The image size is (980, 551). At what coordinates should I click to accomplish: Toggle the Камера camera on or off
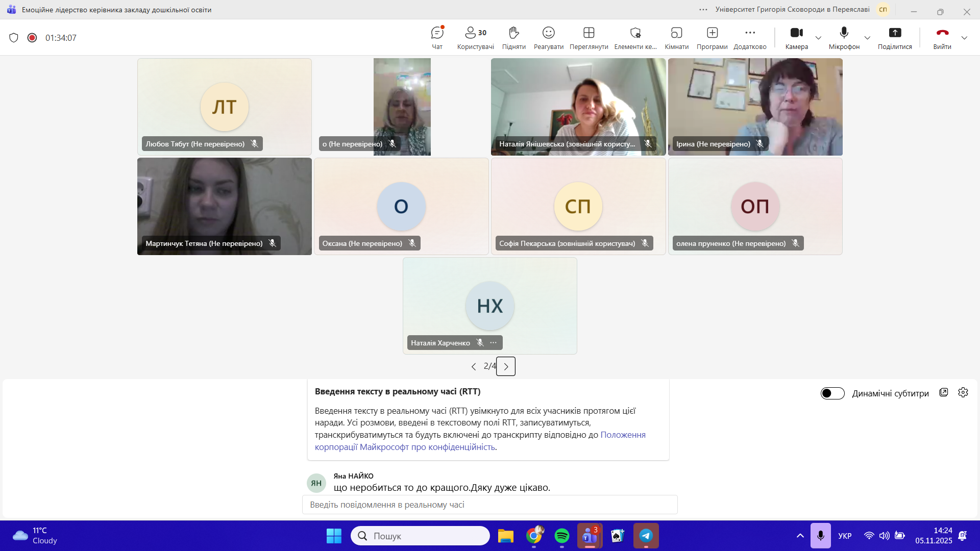coord(796,37)
